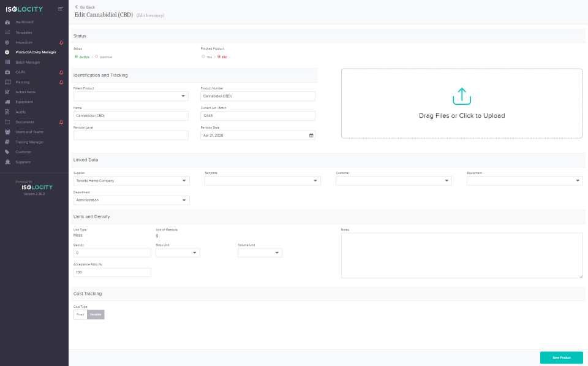The image size is (588, 366).
Task: Open the Batch Manager module
Action: tap(26, 62)
